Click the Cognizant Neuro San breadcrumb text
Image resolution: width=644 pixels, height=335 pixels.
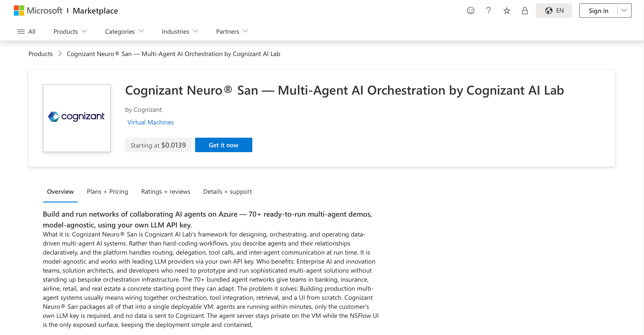(173, 54)
